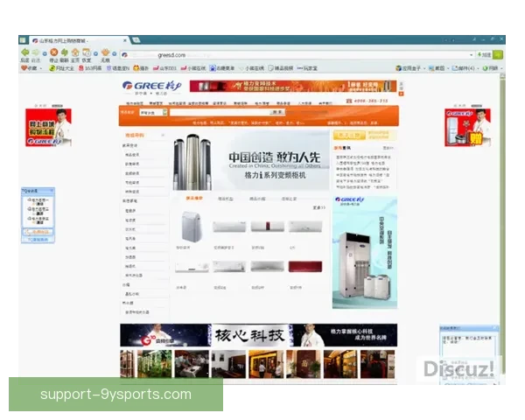Viewport: 525px width, 420px height.
Task: Open the app box toolbar button
Action: 408,68
